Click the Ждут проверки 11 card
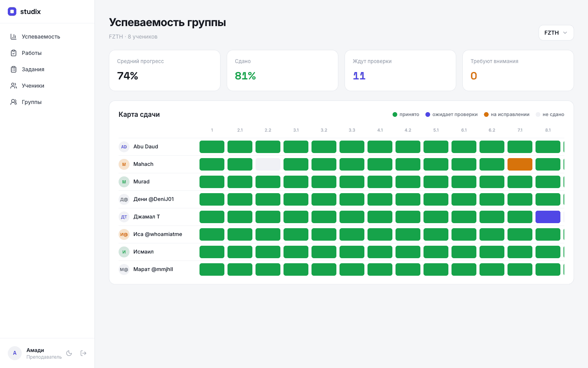588x368 pixels. [x=400, y=70]
